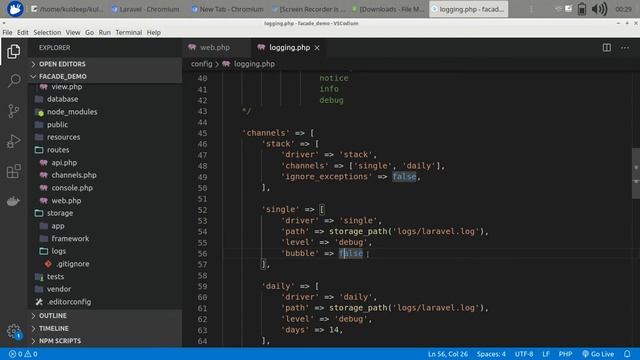
Task: Open the View menu
Action: click(x=73, y=32)
